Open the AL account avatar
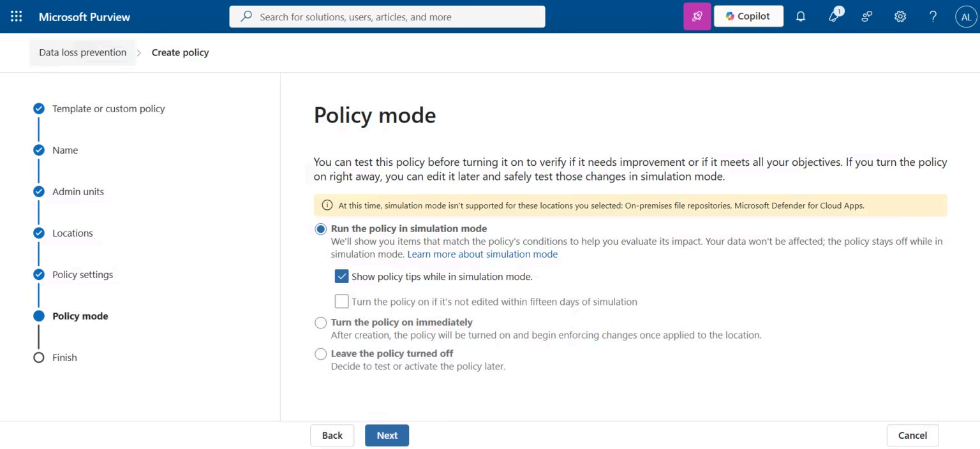This screenshot has width=980, height=449. coord(966,17)
